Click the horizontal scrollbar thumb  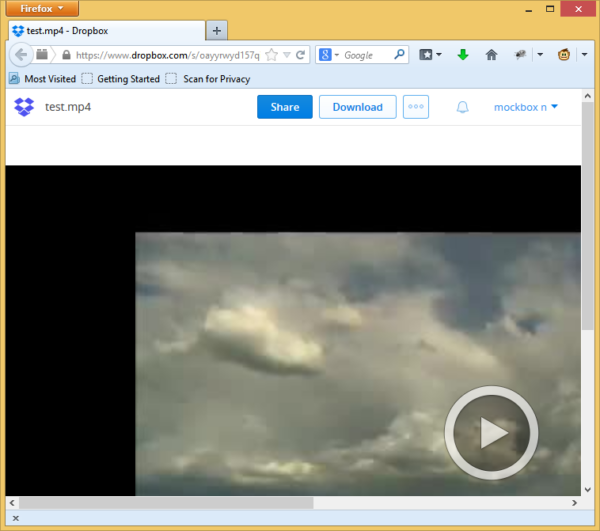(x=166, y=503)
